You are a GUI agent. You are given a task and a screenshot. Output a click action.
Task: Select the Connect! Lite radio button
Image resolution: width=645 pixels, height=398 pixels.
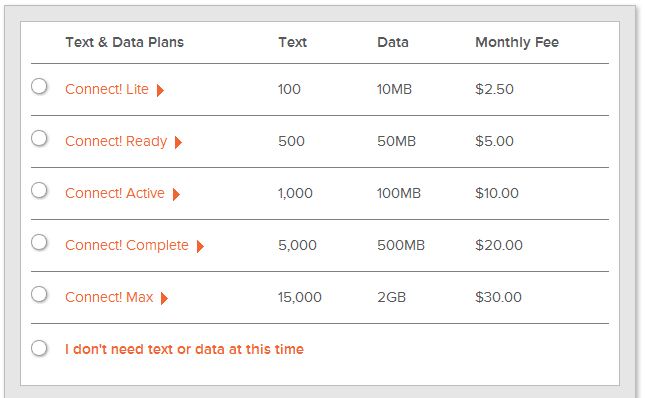pos(39,86)
